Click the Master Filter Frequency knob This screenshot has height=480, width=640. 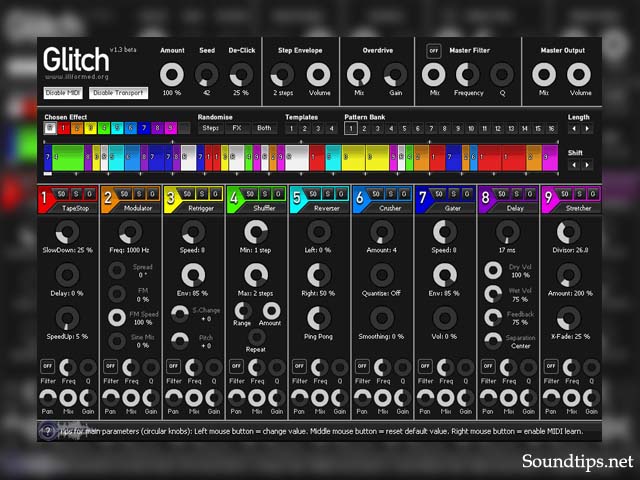tap(468, 75)
